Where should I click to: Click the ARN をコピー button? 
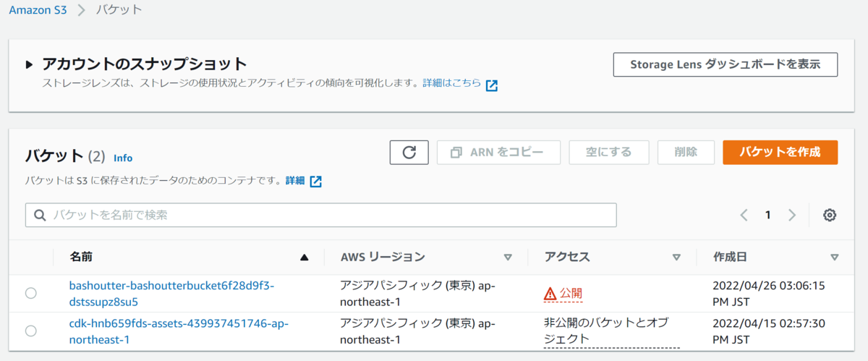[499, 152]
